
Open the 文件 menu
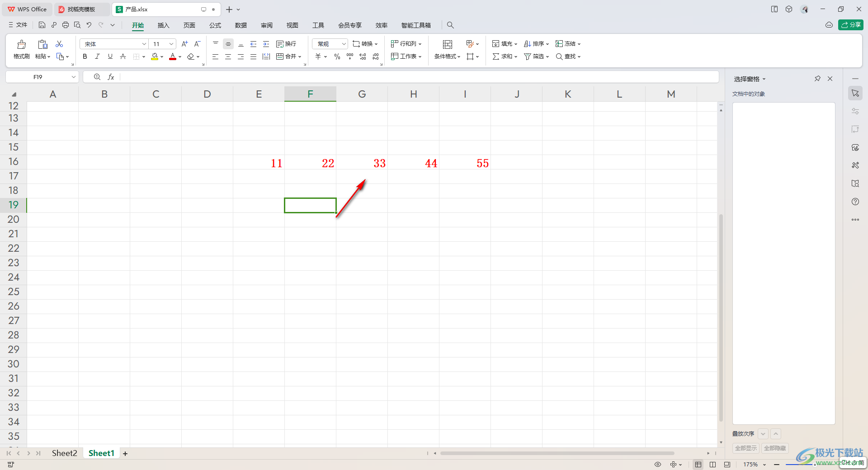18,25
